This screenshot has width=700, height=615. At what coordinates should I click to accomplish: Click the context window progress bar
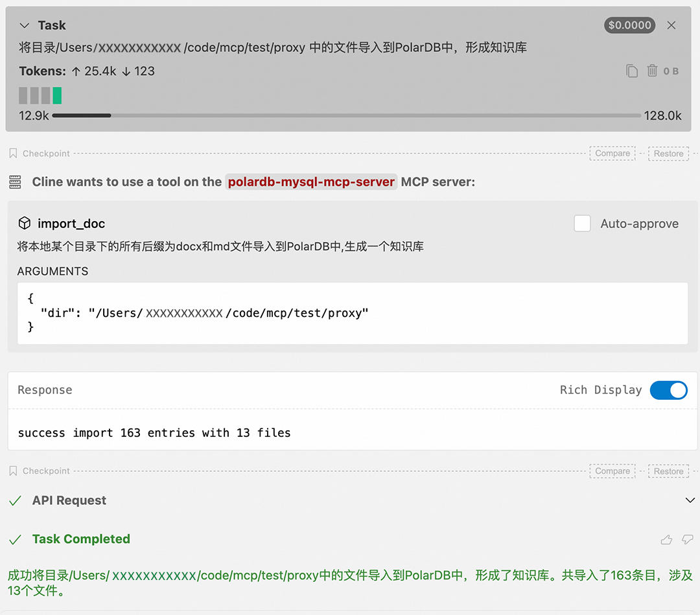(346, 115)
